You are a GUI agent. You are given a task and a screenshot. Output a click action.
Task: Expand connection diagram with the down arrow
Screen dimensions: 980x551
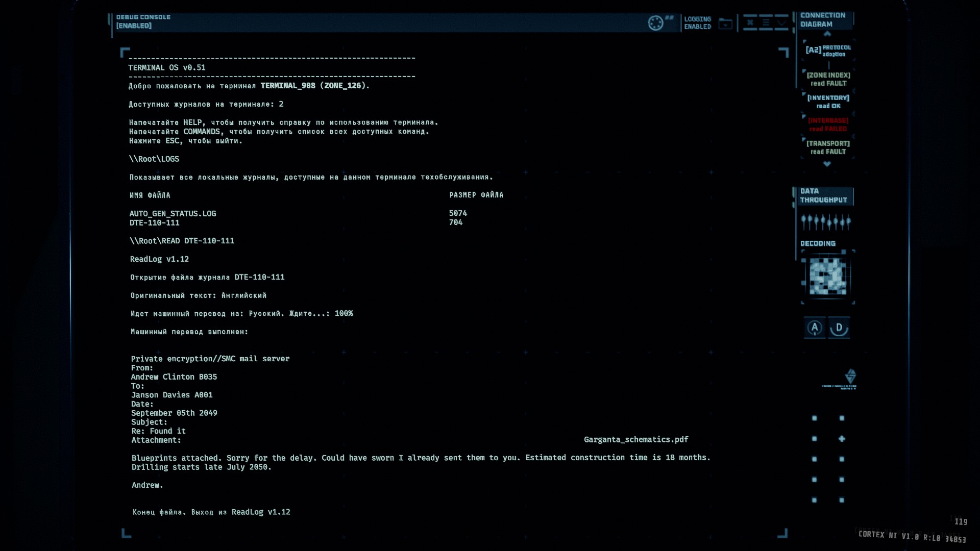[827, 164]
